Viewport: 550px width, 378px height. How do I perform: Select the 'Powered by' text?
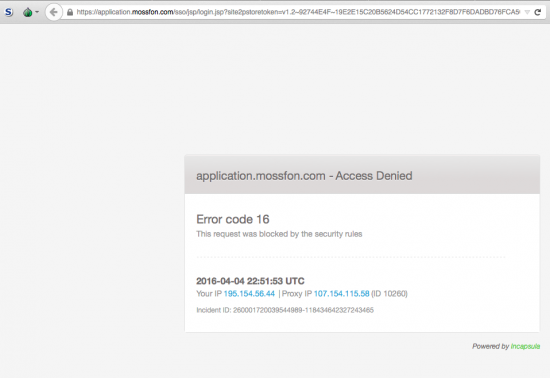[x=490, y=346]
